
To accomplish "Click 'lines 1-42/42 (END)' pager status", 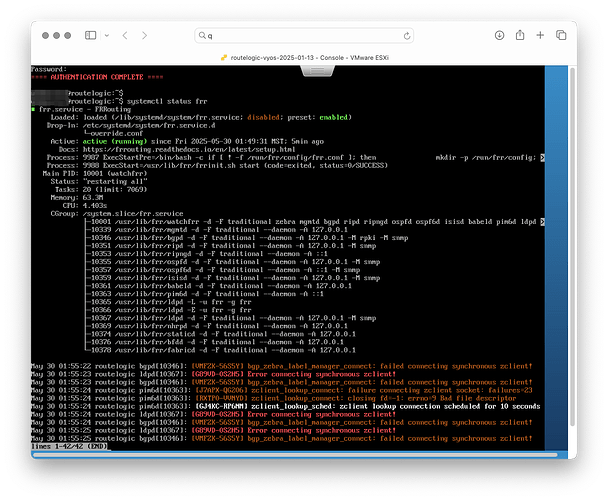I will point(69,446).
